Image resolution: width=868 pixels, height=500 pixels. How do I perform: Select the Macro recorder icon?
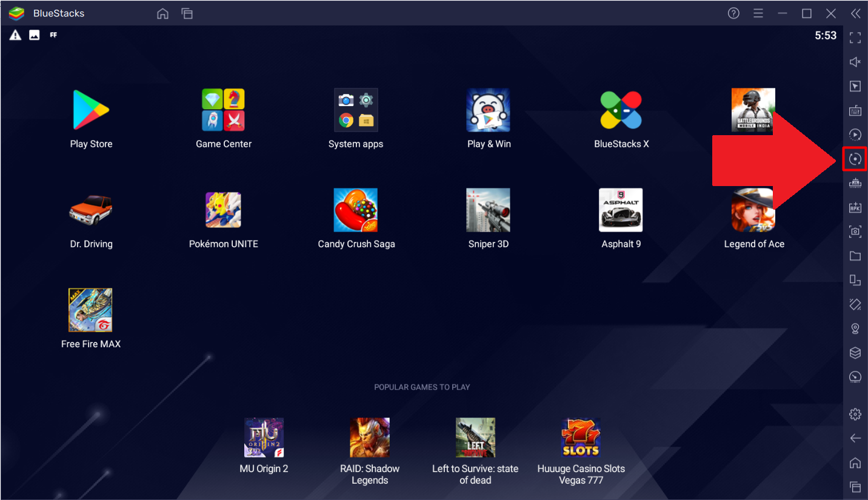[855, 135]
